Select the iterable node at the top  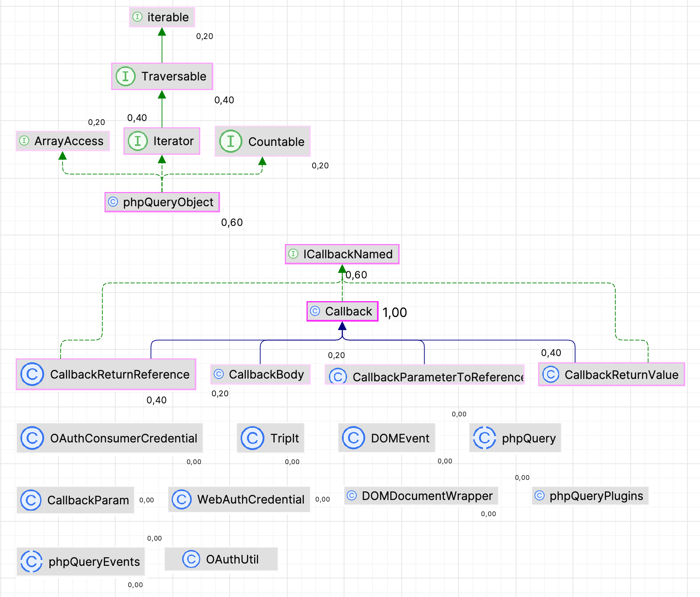[x=162, y=17]
